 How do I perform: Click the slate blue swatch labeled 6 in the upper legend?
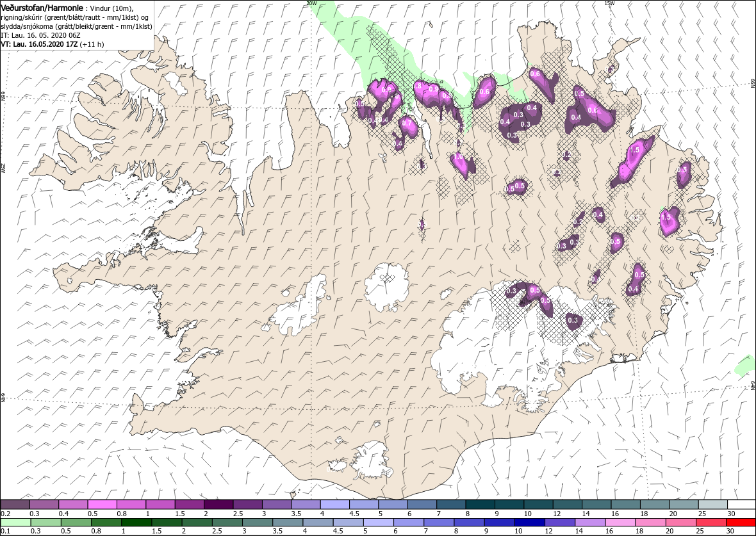(422, 505)
